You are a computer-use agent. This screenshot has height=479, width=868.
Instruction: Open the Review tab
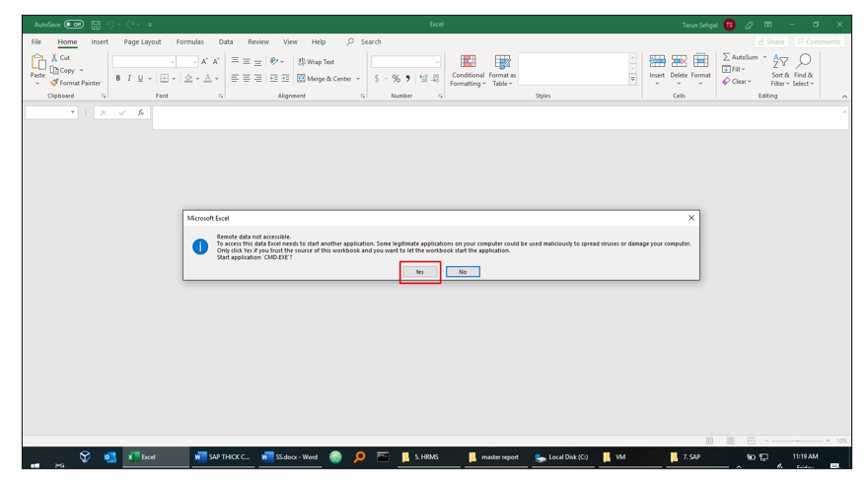(x=258, y=42)
